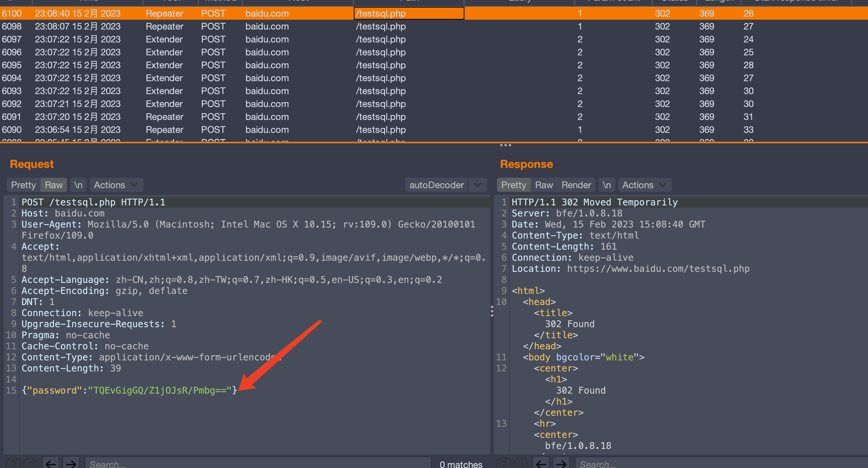Click the request search help icon

click(13, 464)
